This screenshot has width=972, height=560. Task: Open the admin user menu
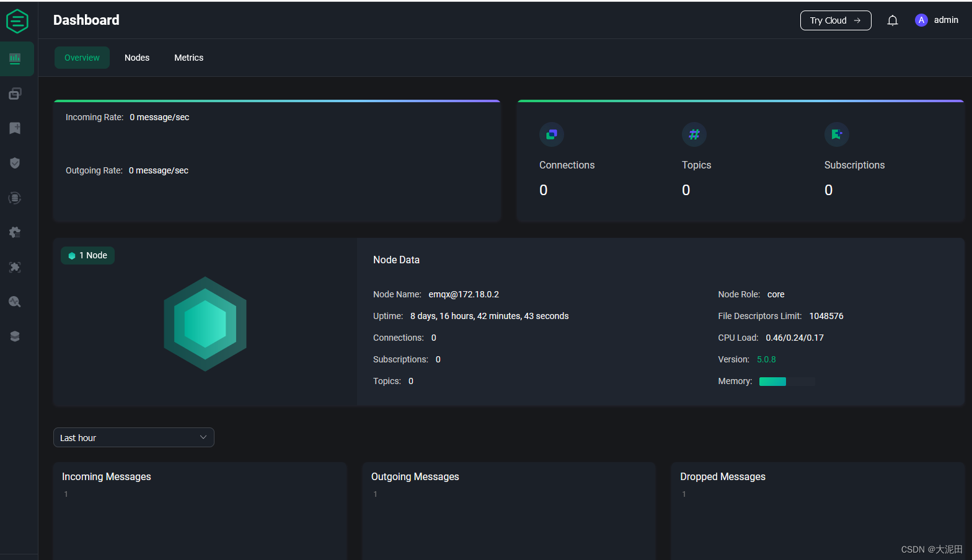[937, 20]
